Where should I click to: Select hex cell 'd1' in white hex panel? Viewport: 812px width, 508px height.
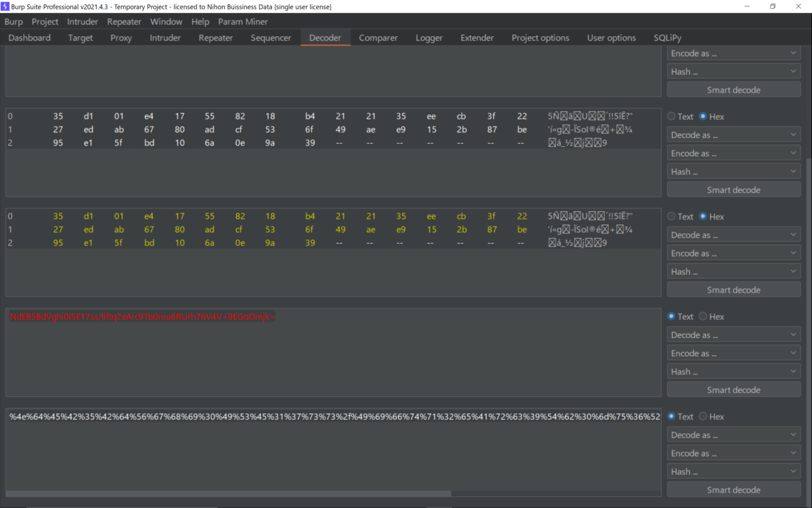tap(89, 117)
